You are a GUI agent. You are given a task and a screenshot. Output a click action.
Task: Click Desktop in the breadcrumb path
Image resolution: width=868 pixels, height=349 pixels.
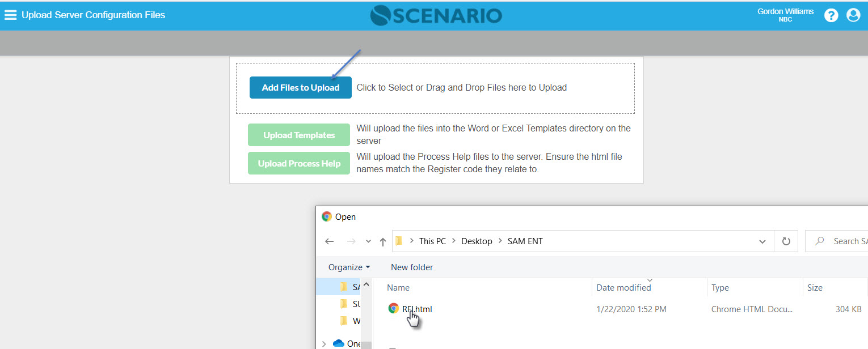(x=477, y=241)
